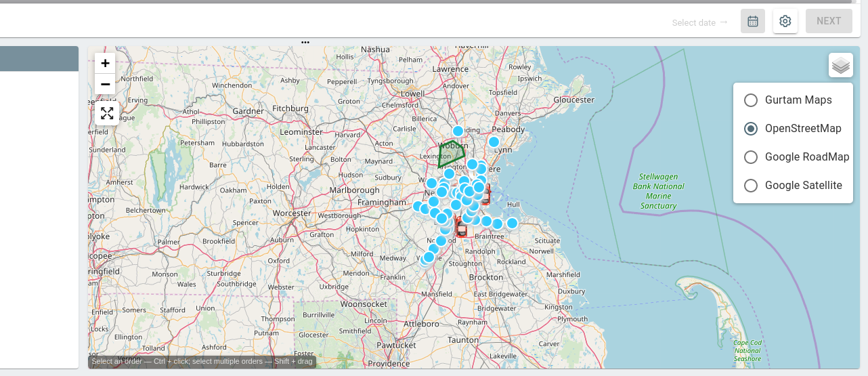Image resolution: width=868 pixels, height=376 pixels.
Task: Zoom out of the map
Action: point(105,84)
